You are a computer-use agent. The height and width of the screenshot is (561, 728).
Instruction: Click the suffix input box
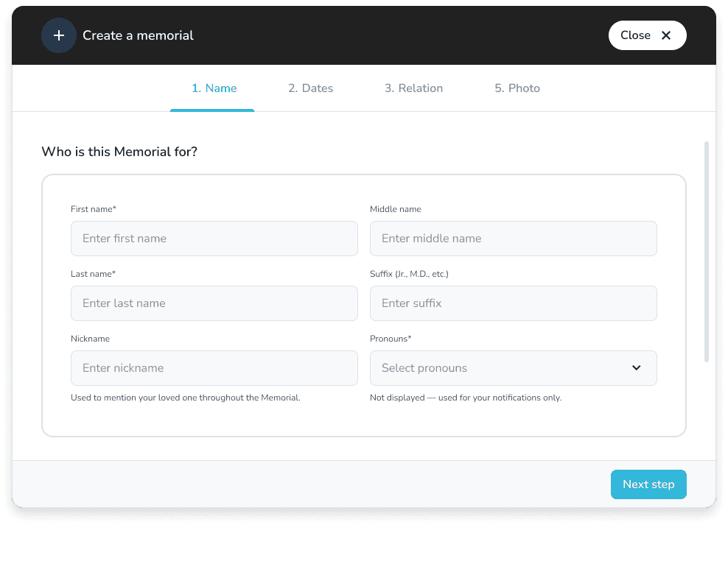click(x=514, y=303)
